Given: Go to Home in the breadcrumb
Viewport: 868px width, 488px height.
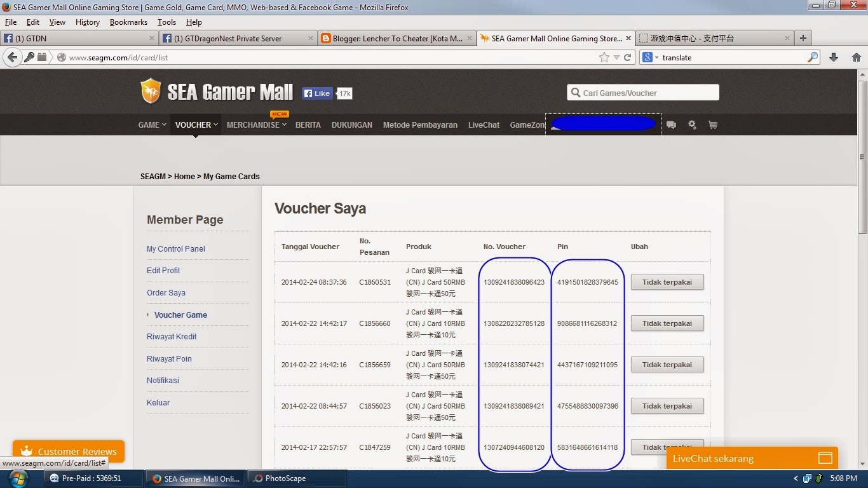Looking at the screenshot, I should pos(185,177).
